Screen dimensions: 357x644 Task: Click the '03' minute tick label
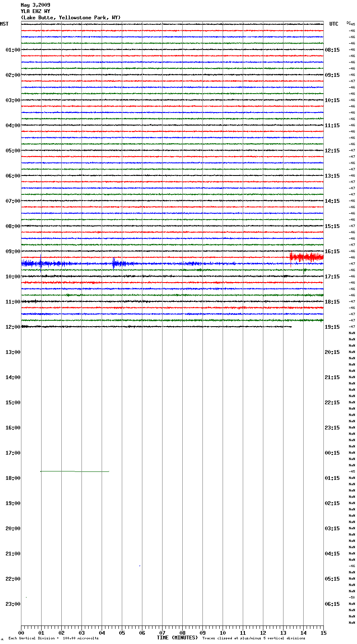pos(81,633)
